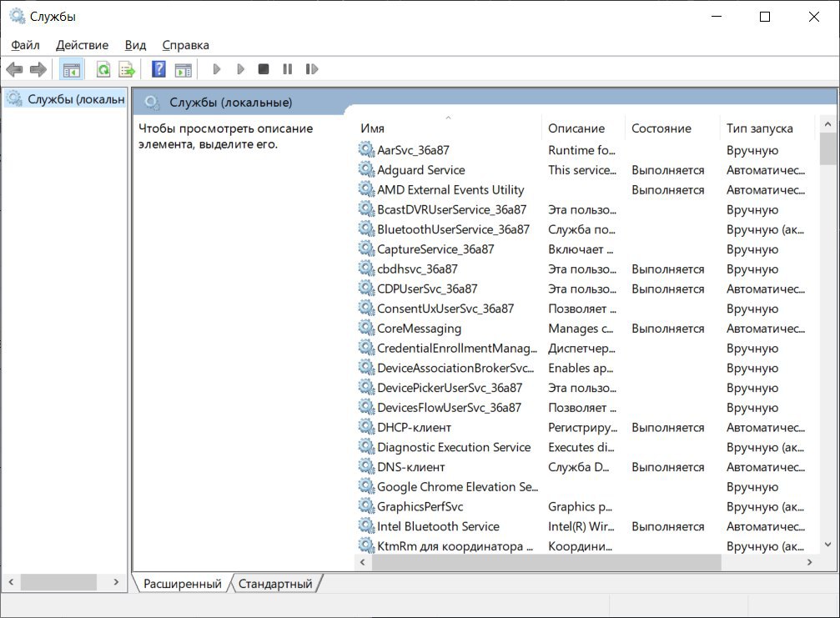Open the Вид menu
The image size is (840, 618).
(135, 45)
